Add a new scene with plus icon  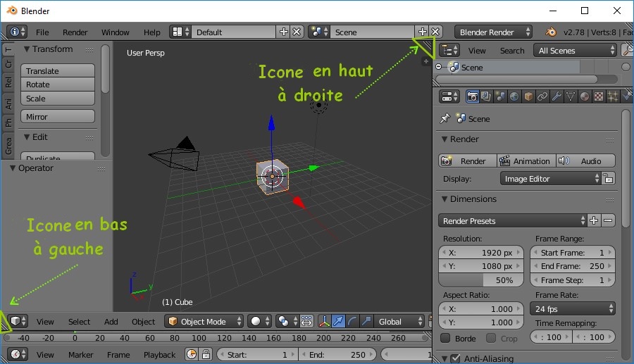422,32
